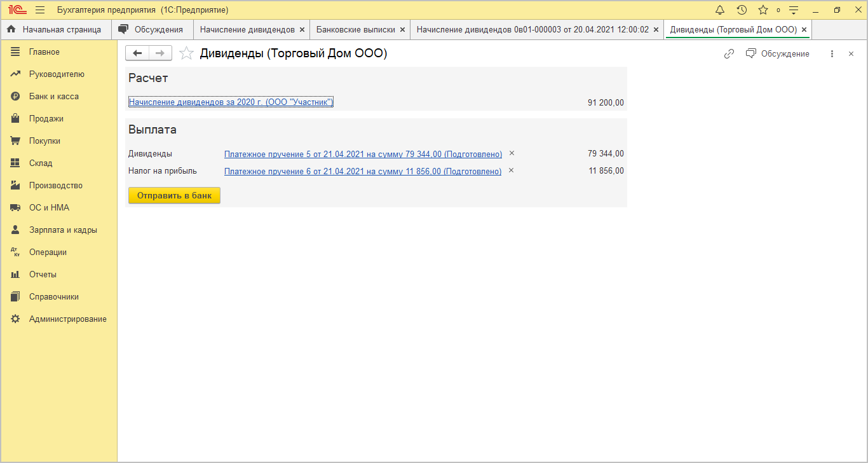Copy link with the chain icon
Screen dimensions: 868x463
(x=729, y=54)
